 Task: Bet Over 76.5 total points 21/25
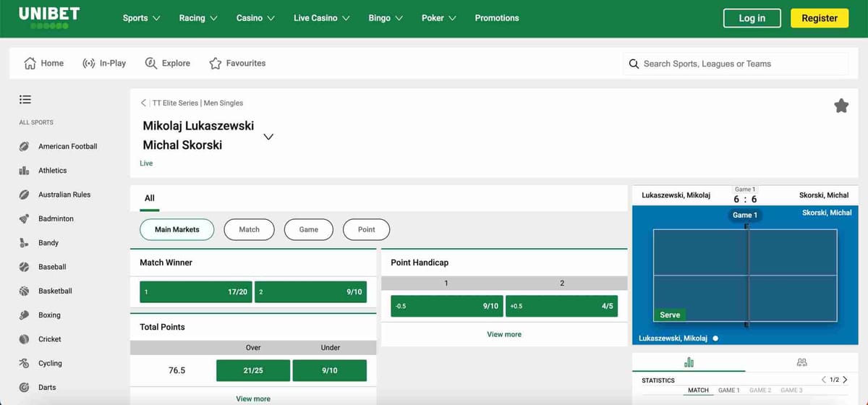click(253, 370)
